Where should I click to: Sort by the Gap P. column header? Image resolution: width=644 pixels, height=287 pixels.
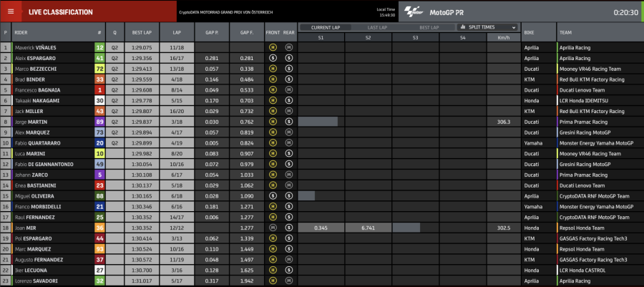click(212, 32)
